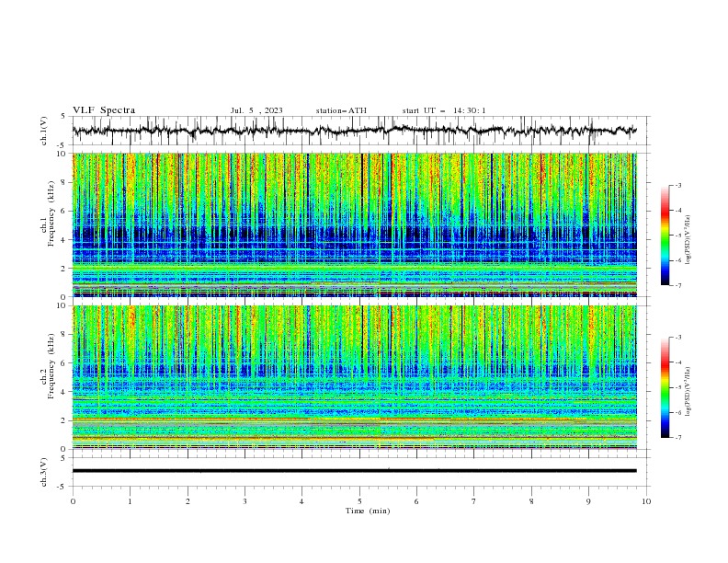
Task: Click the "7" tick on the time axis
Action: point(474,501)
